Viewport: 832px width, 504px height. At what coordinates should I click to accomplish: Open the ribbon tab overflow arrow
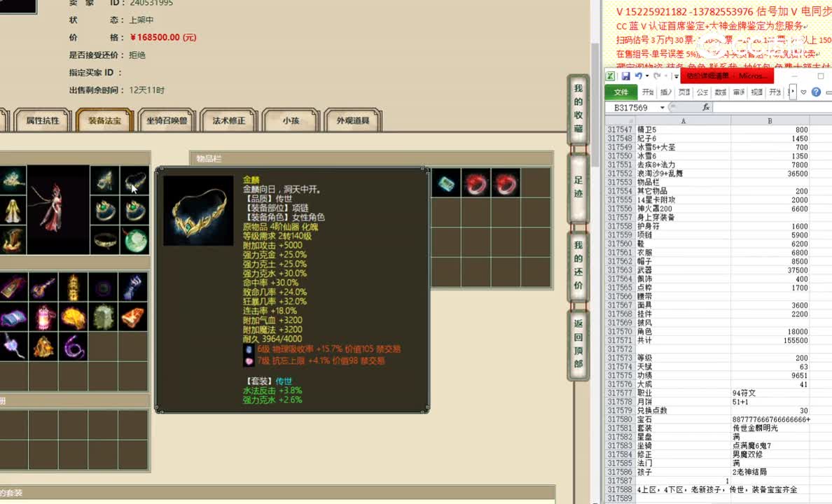coord(792,92)
